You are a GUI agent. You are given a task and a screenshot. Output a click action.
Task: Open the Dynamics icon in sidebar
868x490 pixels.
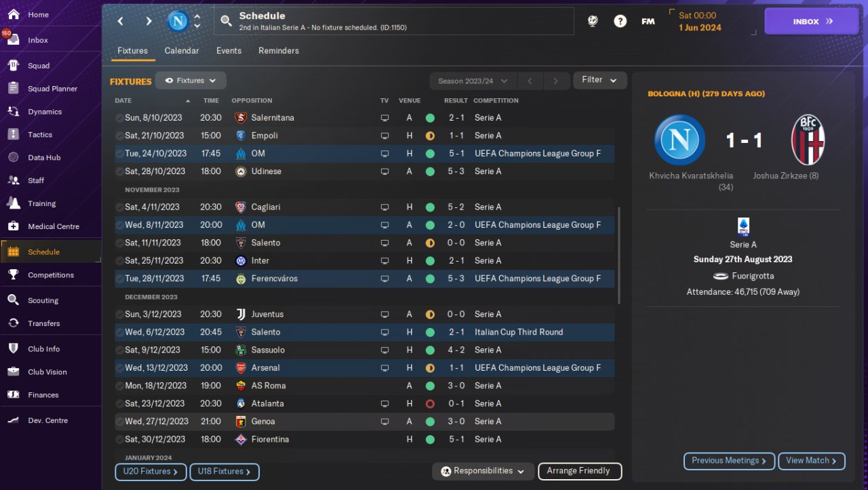click(13, 112)
